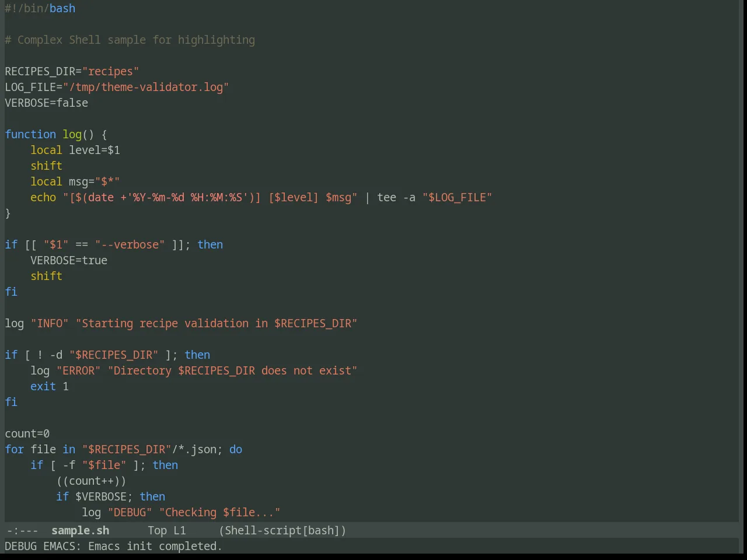
Task: Click the LOG_FILE path "/tmp/theme-validator.log"
Action: click(145, 87)
